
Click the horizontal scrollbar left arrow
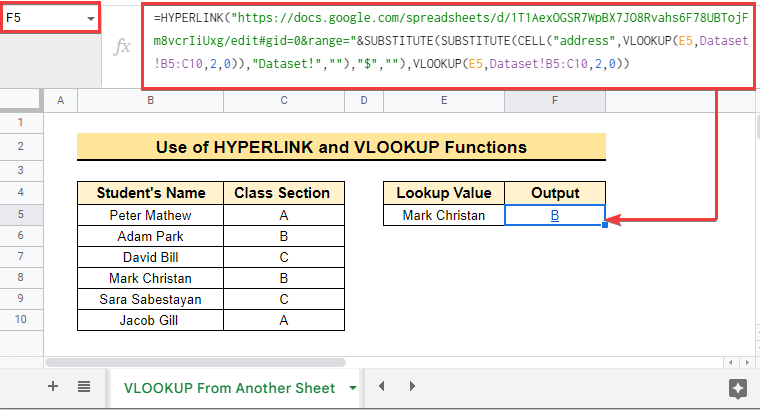[730, 362]
